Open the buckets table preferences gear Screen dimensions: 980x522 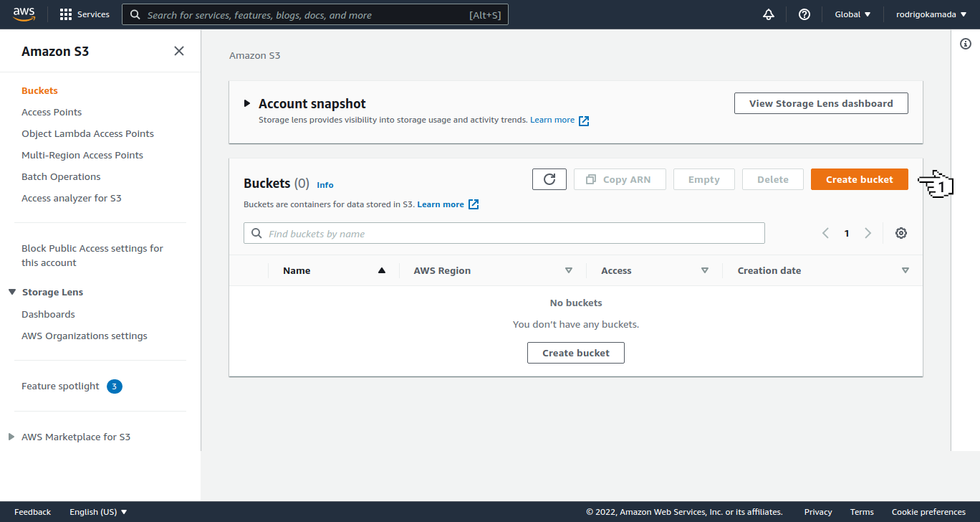[901, 232]
